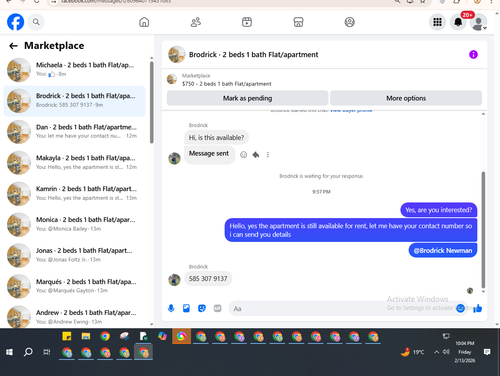This screenshot has width=500, height=376.
Task: Open the emoji picker in message box
Action: coord(460,308)
